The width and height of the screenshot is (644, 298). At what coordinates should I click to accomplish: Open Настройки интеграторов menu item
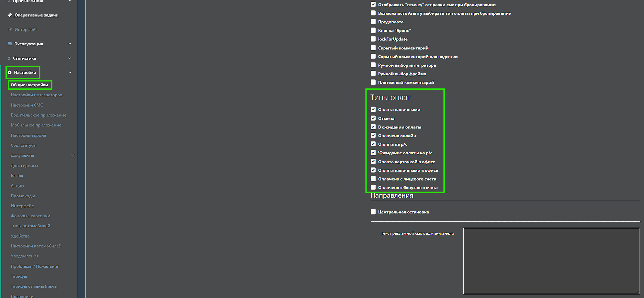pyautogui.click(x=36, y=95)
